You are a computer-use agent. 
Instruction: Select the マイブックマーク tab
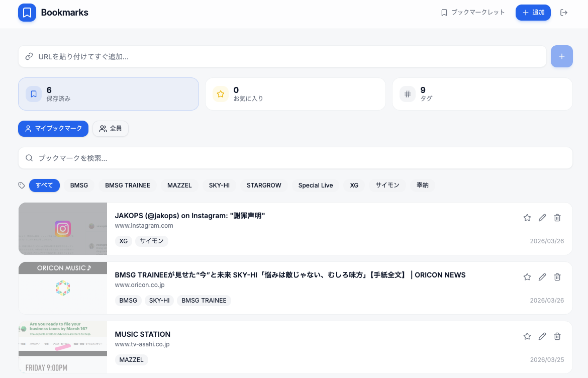pos(53,129)
